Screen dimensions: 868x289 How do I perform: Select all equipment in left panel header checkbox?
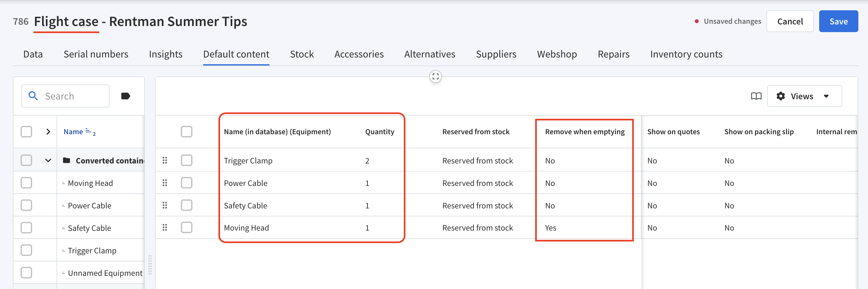click(26, 132)
